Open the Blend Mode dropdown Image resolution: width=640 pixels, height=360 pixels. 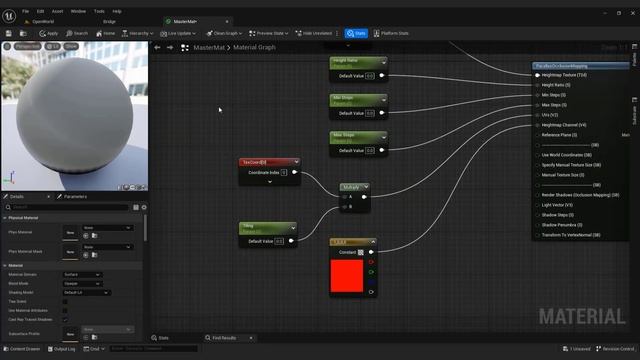click(x=82, y=284)
